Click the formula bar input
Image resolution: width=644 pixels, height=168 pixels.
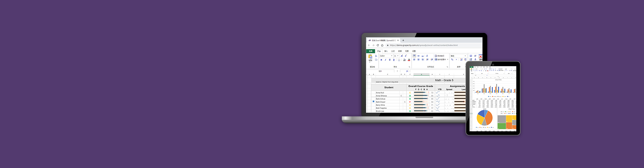click(x=438, y=71)
